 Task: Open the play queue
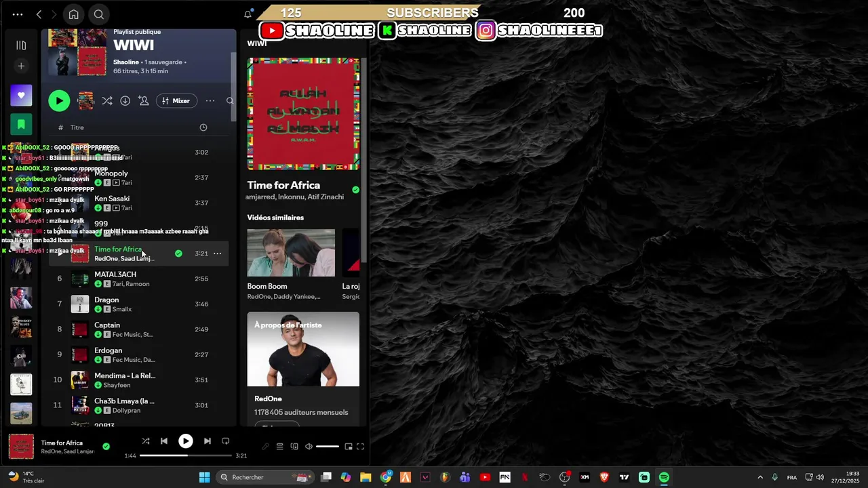pyautogui.click(x=279, y=447)
